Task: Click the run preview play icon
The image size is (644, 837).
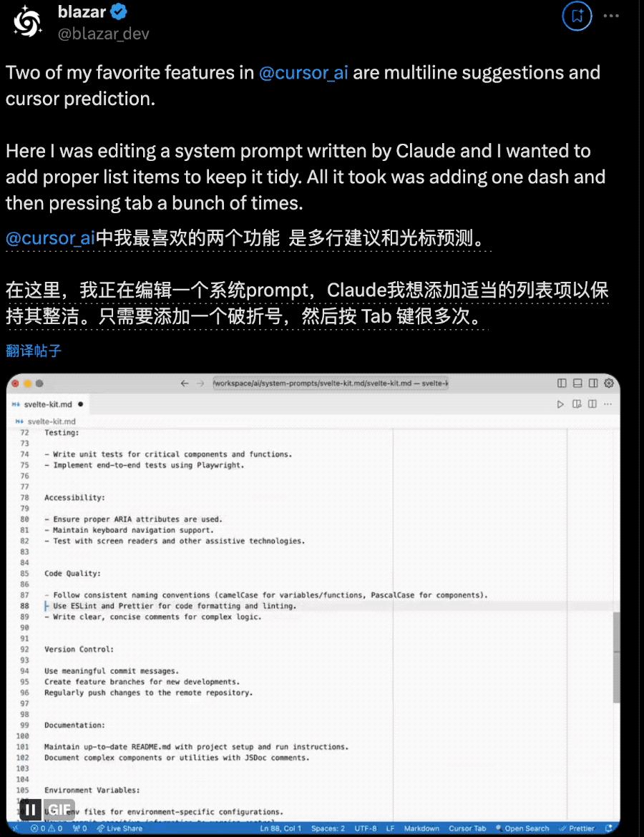Action: [560, 404]
